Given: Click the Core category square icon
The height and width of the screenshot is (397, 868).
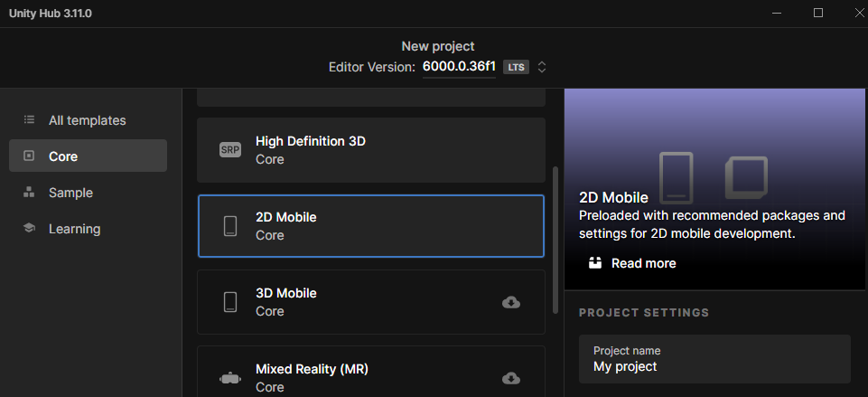Looking at the screenshot, I should click(29, 156).
